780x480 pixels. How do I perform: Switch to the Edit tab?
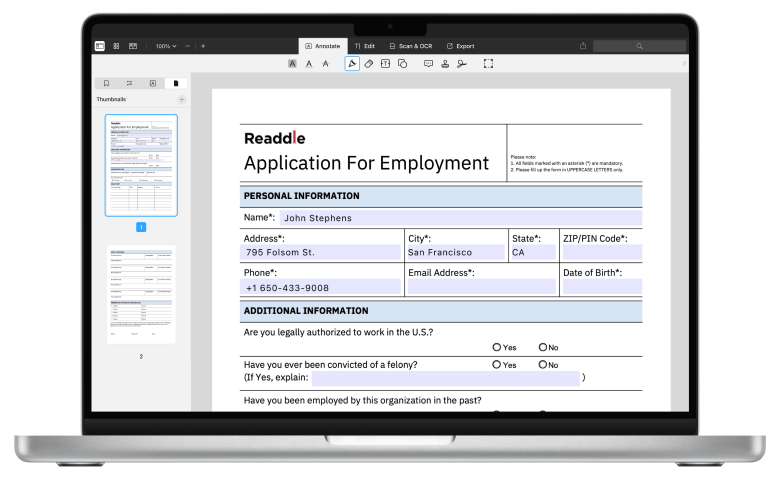[x=364, y=46]
